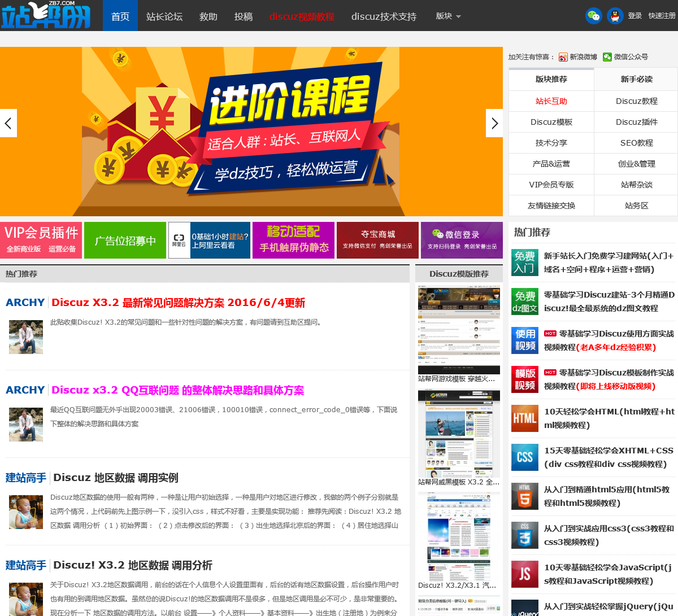Image resolution: width=678 pixels, height=616 pixels.
Task: Open the 站帮杂谈 board link
Action: [x=636, y=185]
